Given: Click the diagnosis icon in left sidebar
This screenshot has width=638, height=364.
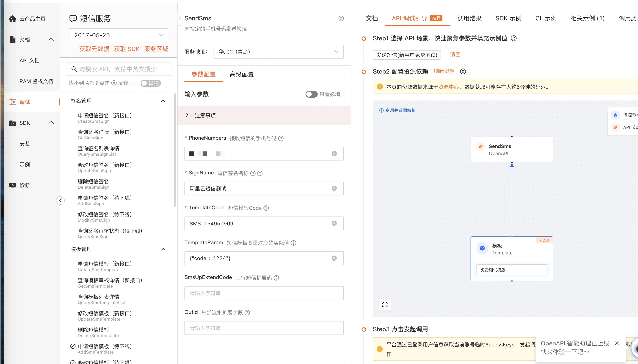Looking at the screenshot, I should coord(13,185).
